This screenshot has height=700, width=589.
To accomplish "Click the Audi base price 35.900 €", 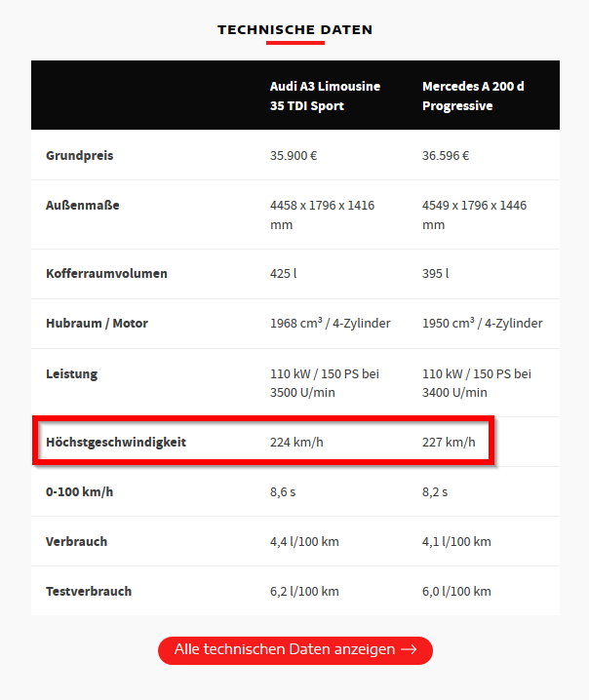I will (x=294, y=155).
